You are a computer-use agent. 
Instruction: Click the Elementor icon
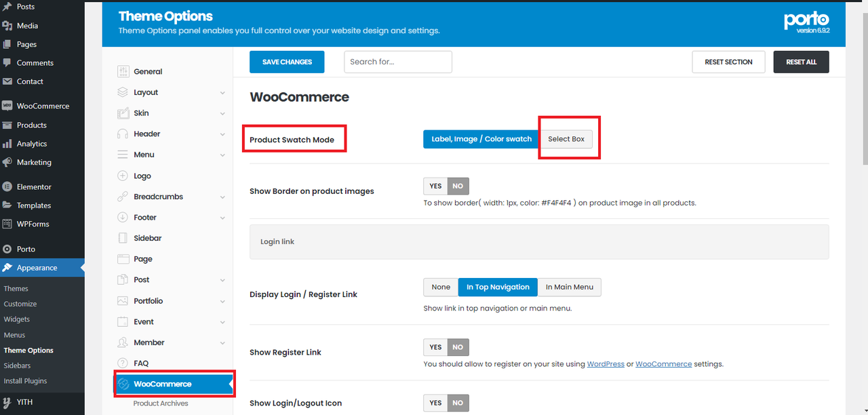coord(7,186)
